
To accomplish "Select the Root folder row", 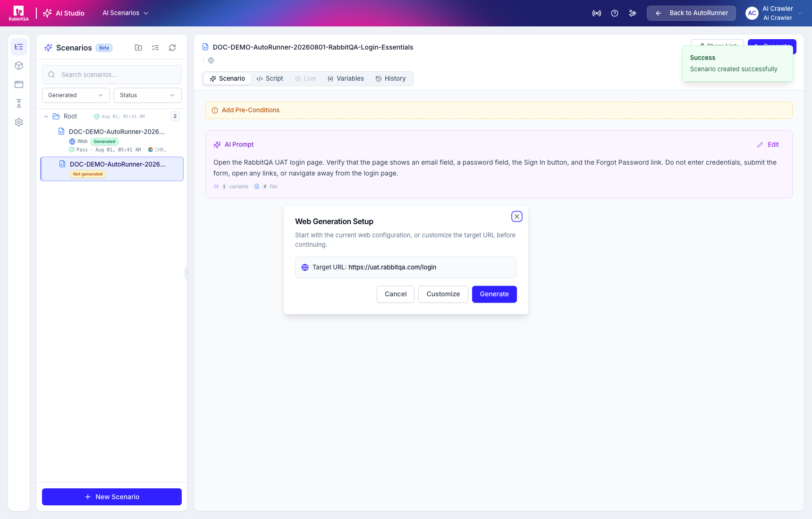I will click(x=112, y=117).
